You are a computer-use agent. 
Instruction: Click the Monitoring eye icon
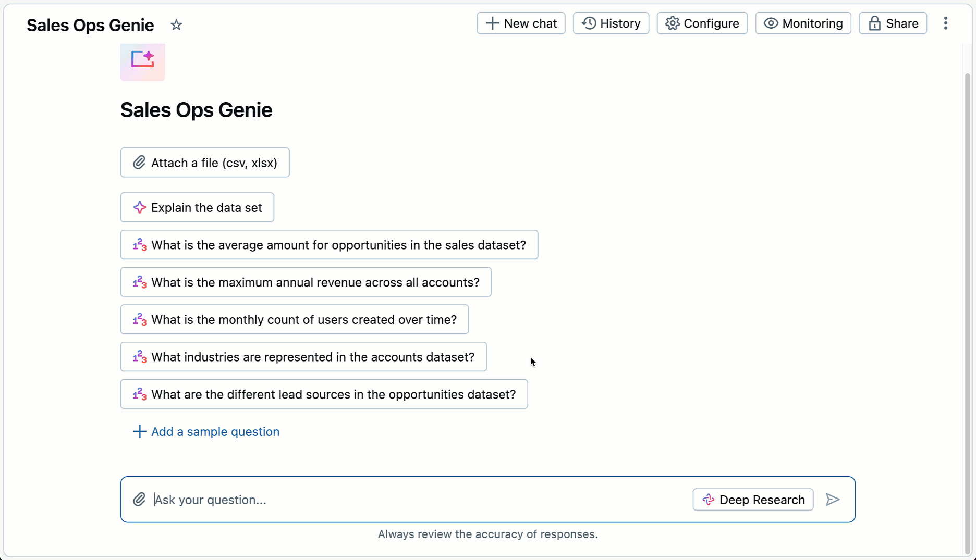(x=770, y=23)
